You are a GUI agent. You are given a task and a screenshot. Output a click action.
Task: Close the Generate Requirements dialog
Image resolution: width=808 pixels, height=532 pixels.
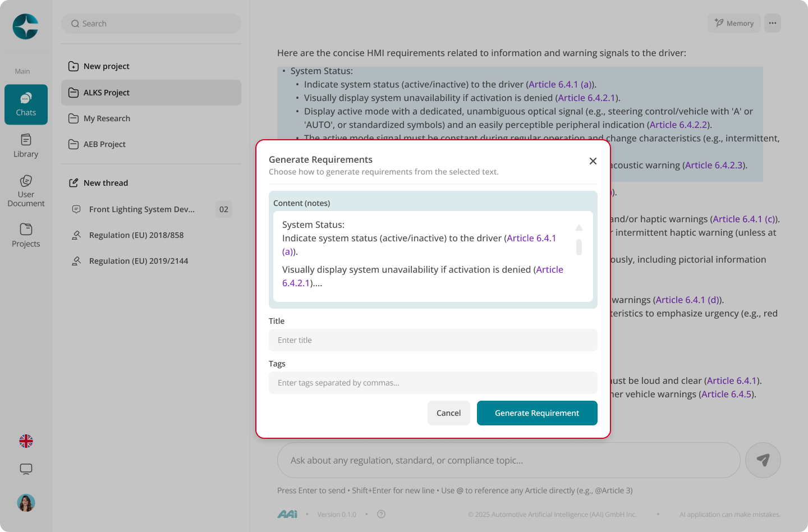point(593,161)
